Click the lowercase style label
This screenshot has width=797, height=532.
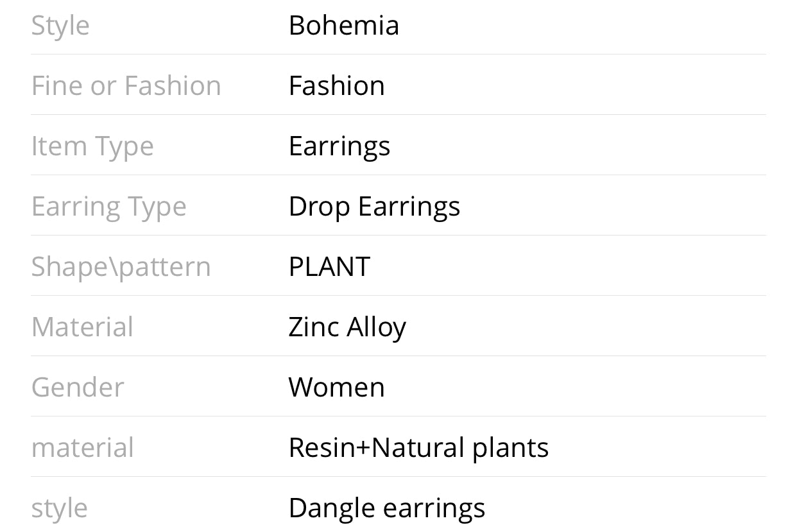tap(59, 509)
